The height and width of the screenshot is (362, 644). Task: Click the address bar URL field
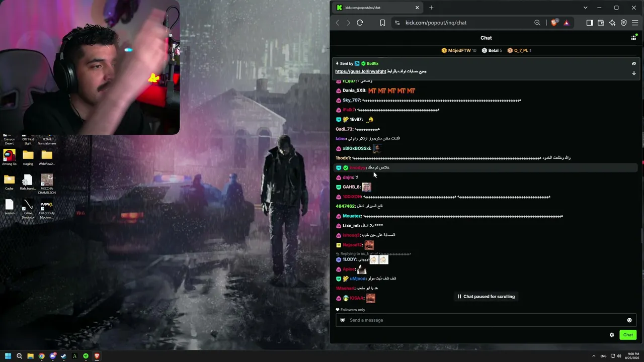coord(466,23)
